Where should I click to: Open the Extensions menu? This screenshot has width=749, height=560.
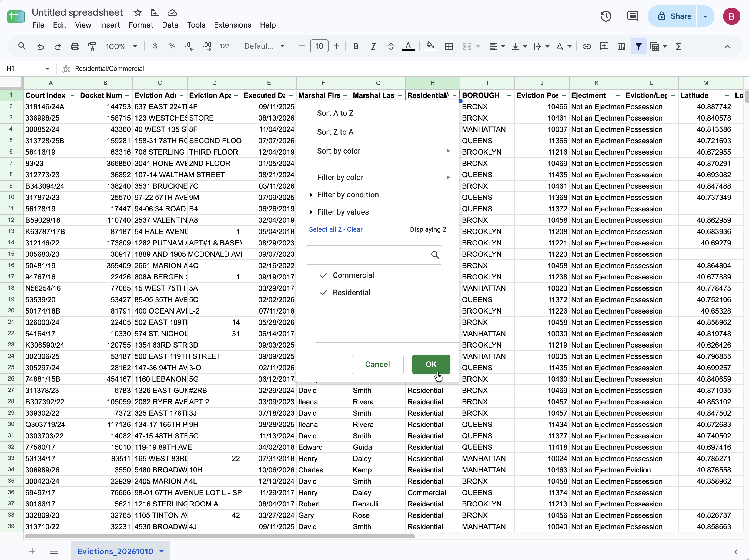[x=232, y=25]
